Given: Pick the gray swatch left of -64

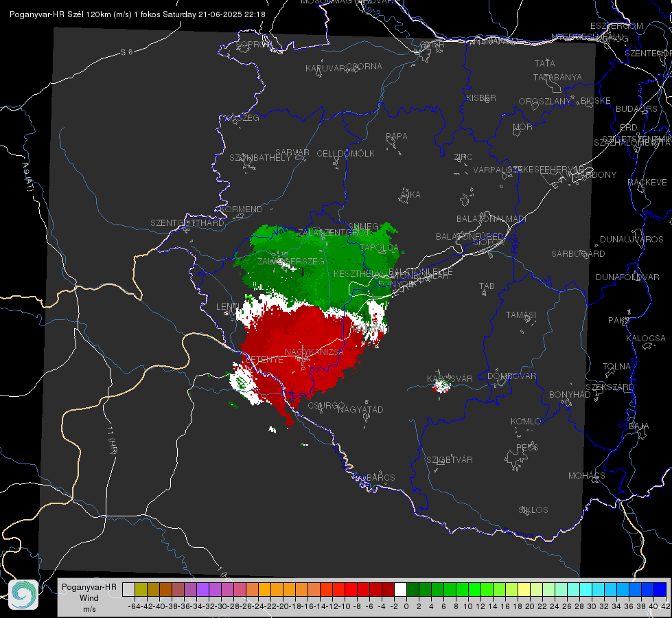Looking at the screenshot, I should 128,589.
